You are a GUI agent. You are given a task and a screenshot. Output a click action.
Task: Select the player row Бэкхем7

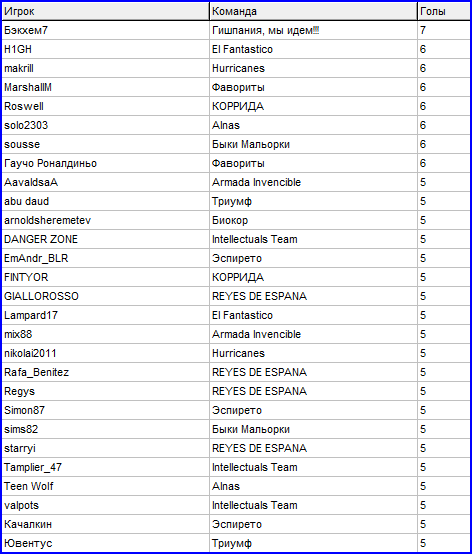click(236, 30)
